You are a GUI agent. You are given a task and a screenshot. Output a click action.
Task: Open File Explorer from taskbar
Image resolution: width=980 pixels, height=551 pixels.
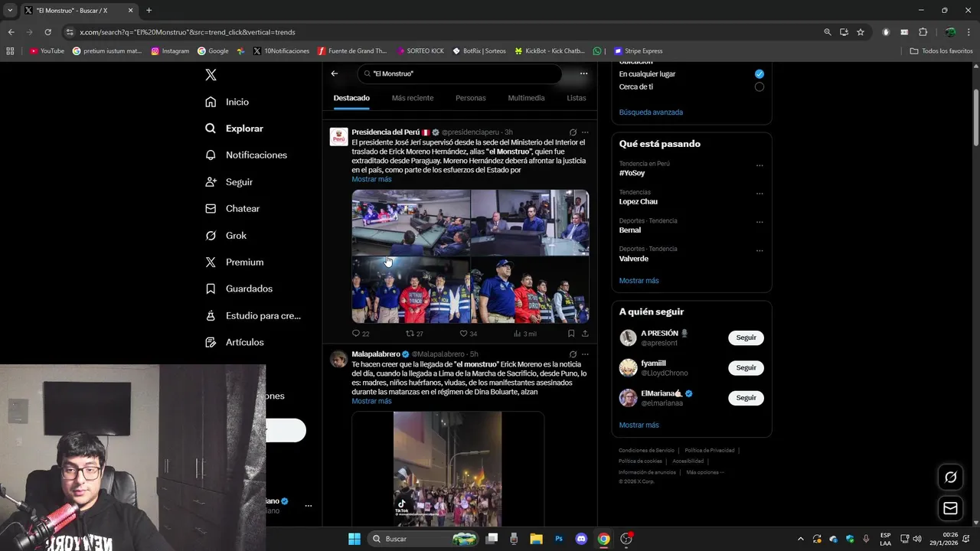point(536,539)
